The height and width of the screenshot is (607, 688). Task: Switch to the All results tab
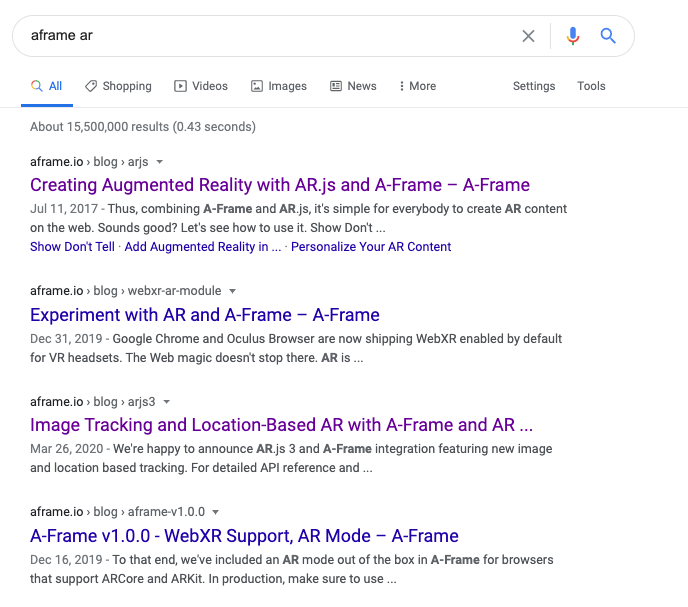(47, 86)
